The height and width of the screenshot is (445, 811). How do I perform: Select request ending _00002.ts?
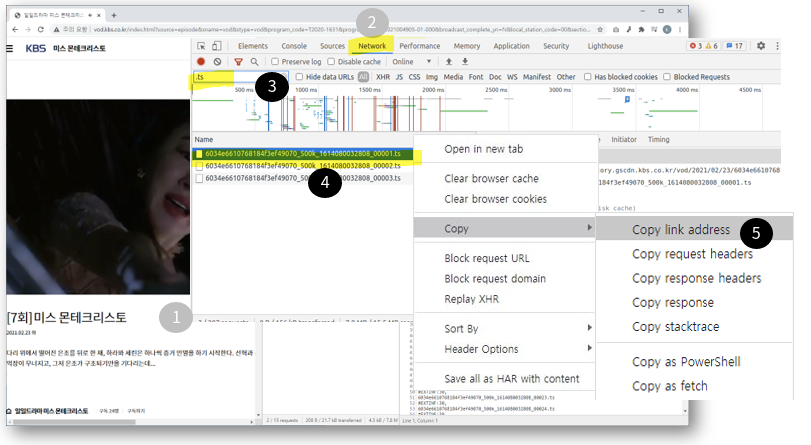(x=303, y=166)
